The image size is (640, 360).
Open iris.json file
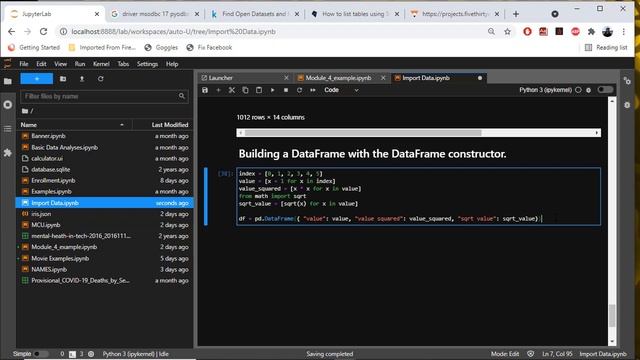click(x=104, y=214)
